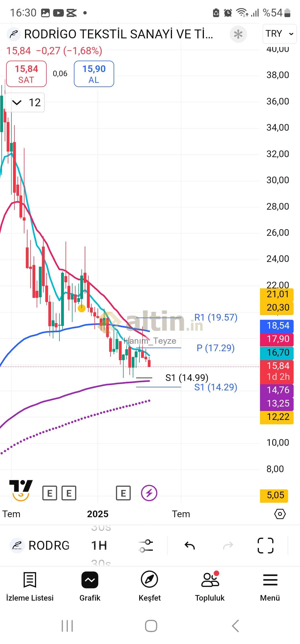The image size is (300, 644).
Task: Open indicator settings sliders icon
Action: 146,546
